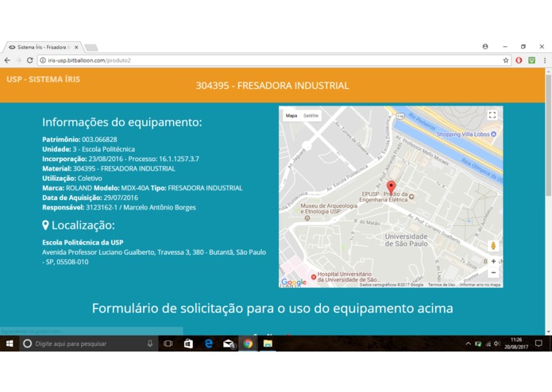Image resolution: width=552 pixels, height=392 pixels.
Task: Open Mail app from taskbar
Action: (x=229, y=344)
